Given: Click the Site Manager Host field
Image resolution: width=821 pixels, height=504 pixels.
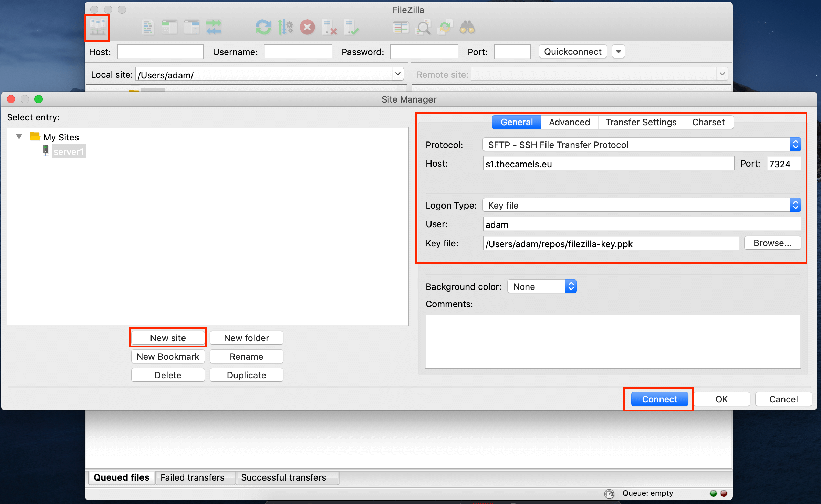Looking at the screenshot, I should point(609,164).
